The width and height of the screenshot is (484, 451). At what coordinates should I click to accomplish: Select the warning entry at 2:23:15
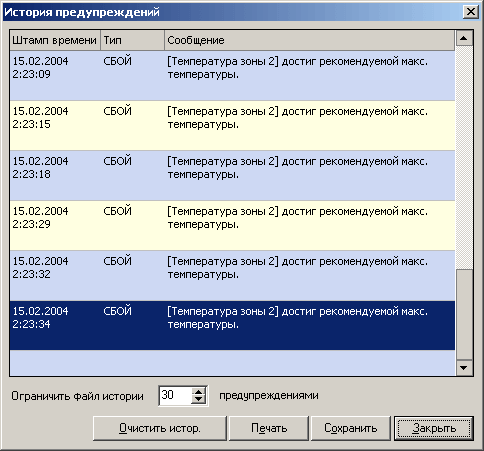[x=232, y=126]
